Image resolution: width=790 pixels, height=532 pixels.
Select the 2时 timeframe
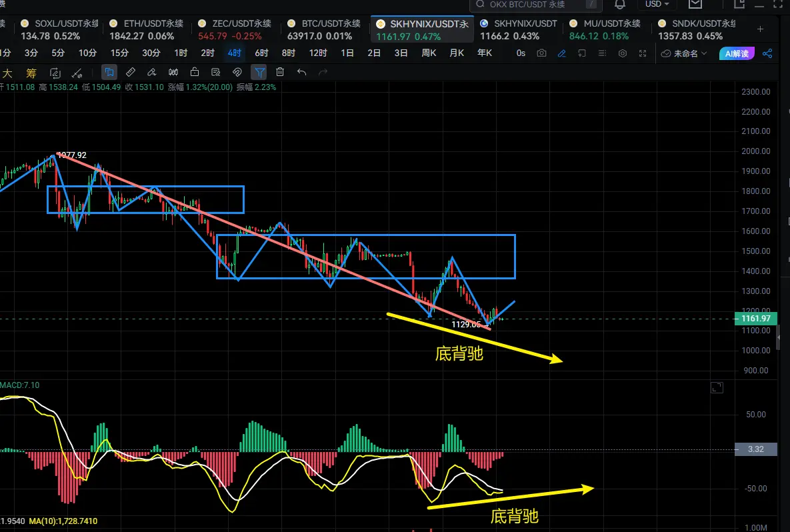(207, 53)
